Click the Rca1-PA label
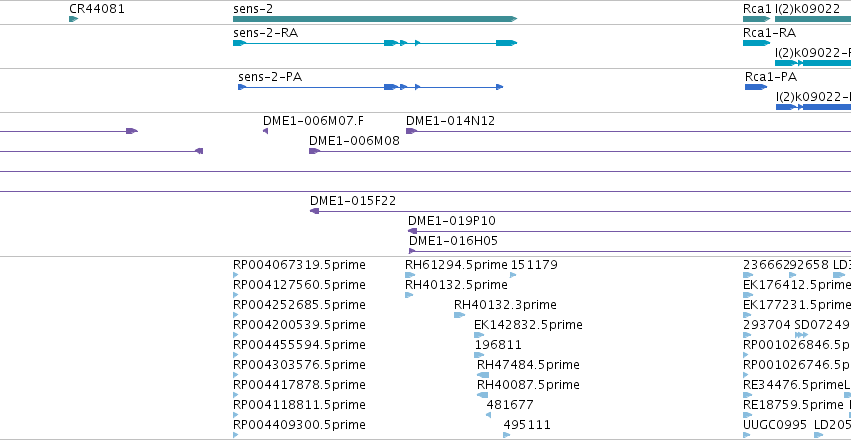Viewport: 851px width, 440px height. pos(771,77)
